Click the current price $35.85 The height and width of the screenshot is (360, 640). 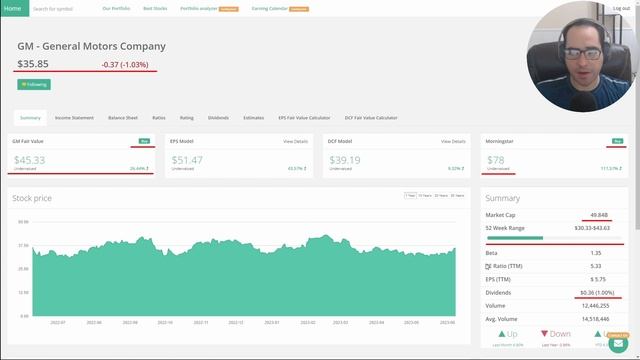click(x=33, y=64)
